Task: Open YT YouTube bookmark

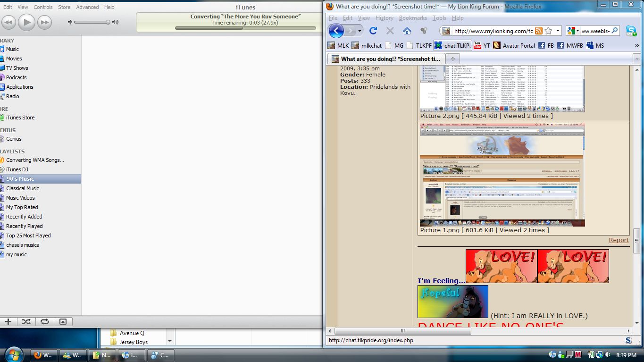Action: (x=482, y=45)
